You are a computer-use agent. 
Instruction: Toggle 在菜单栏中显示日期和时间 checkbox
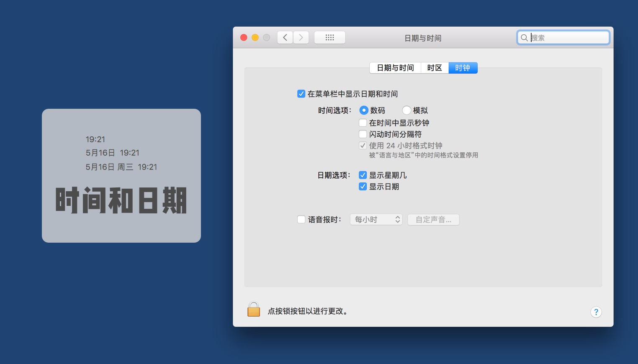click(301, 94)
